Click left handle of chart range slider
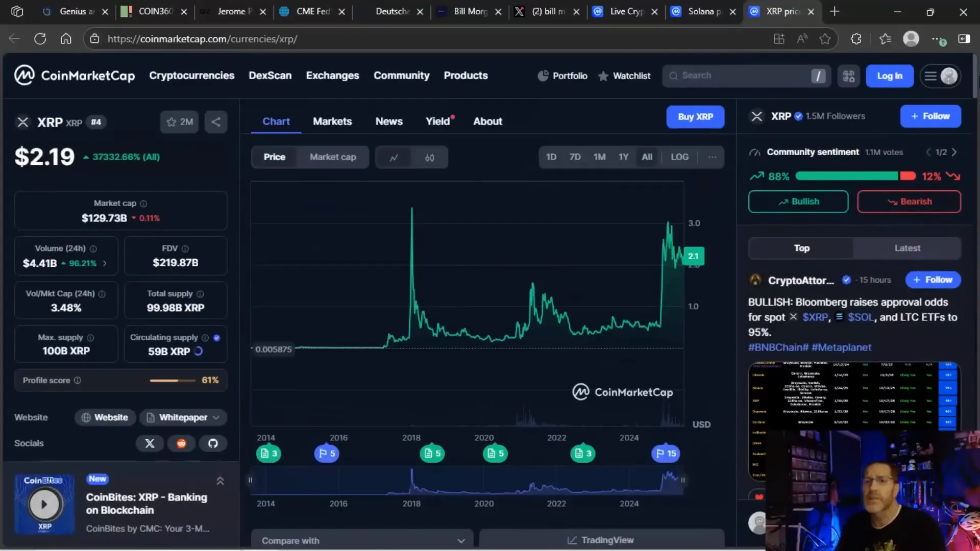980x551 pixels. [x=250, y=480]
